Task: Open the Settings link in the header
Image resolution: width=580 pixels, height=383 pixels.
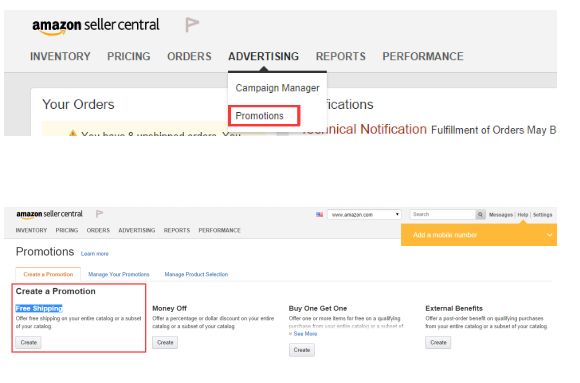Action: coord(543,215)
